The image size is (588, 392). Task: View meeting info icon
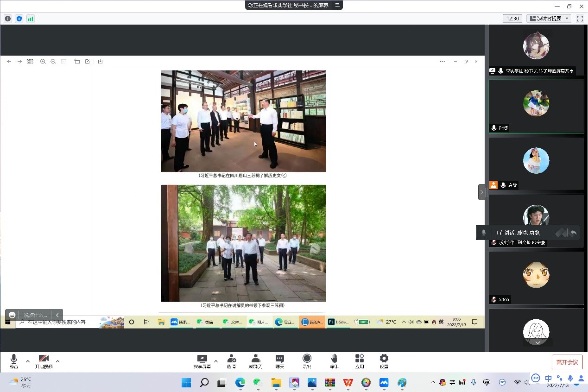click(8, 19)
